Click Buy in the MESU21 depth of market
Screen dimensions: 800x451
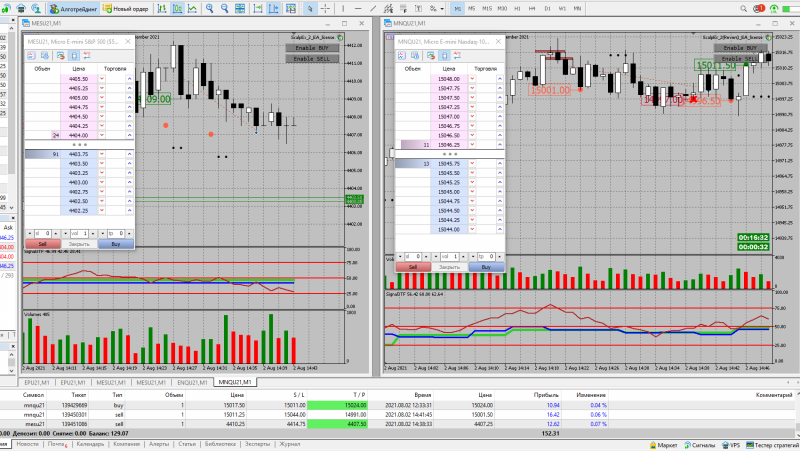116,244
